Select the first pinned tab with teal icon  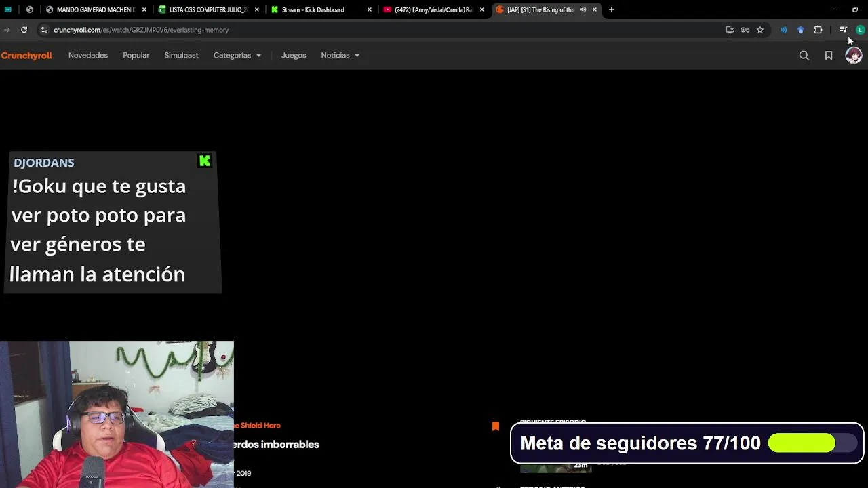[8, 9]
